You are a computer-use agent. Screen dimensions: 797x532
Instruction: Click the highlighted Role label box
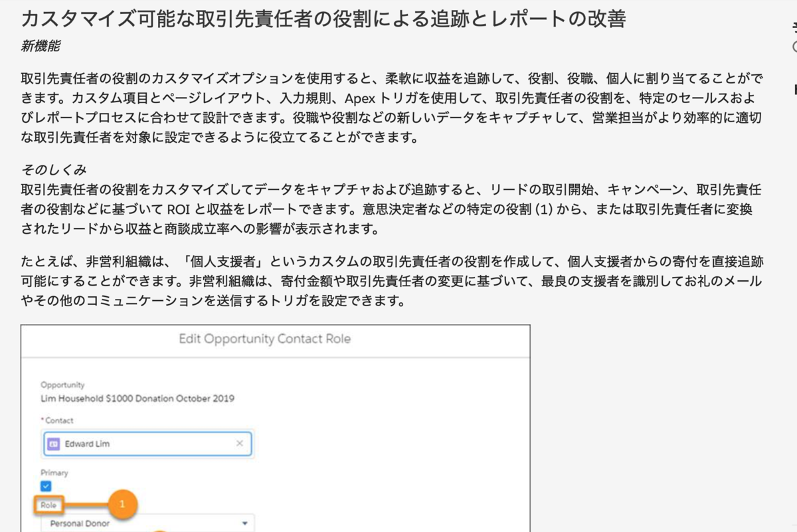[x=50, y=503]
